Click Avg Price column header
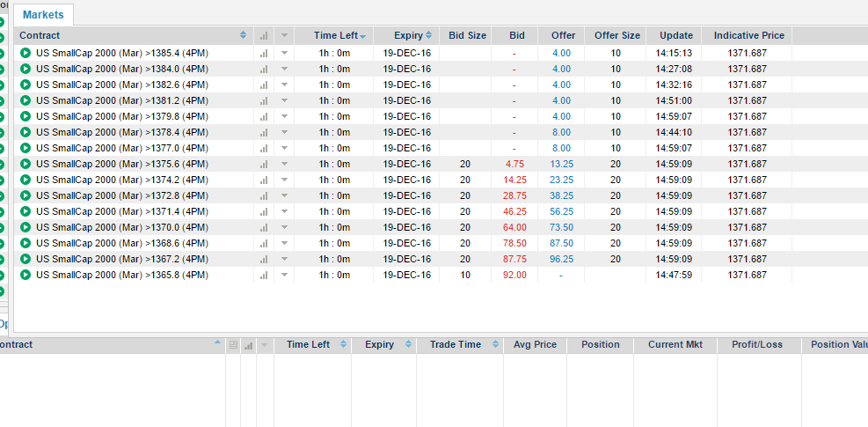 point(535,344)
